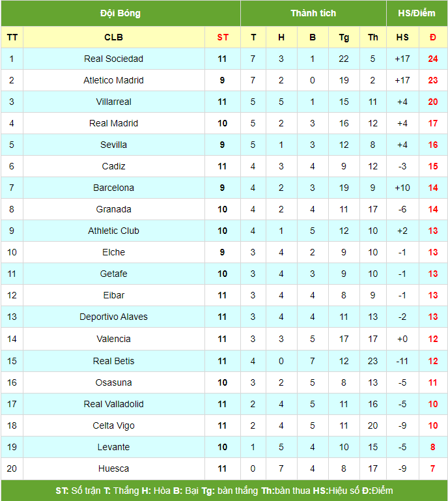
Task: Click the Tg goals-scored column header
Action: click(x=344, y=37)
